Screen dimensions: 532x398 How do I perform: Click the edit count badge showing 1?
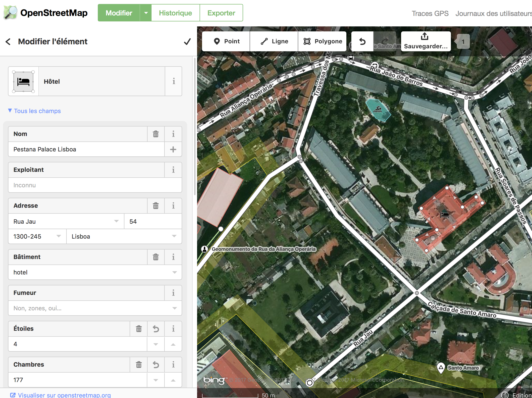463,42
